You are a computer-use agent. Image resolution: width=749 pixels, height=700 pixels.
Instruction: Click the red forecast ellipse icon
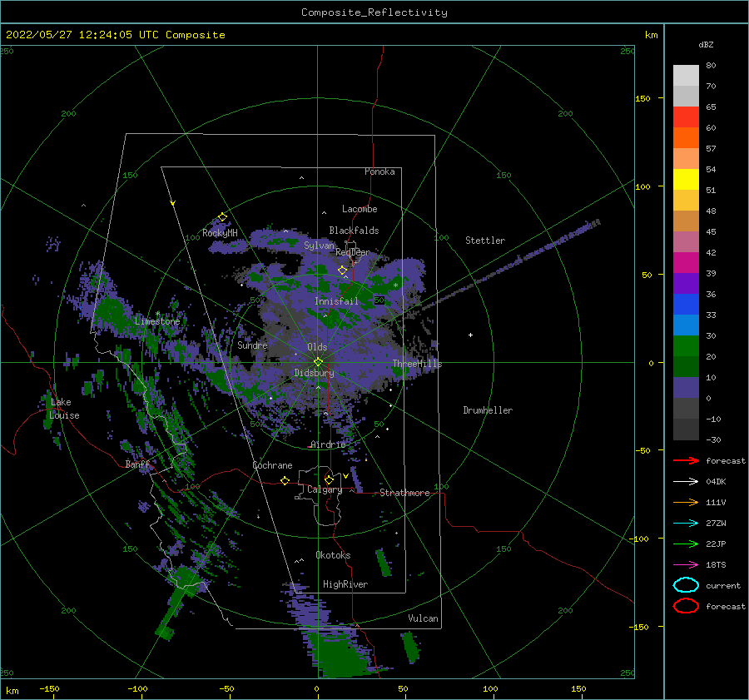[686, 606]
